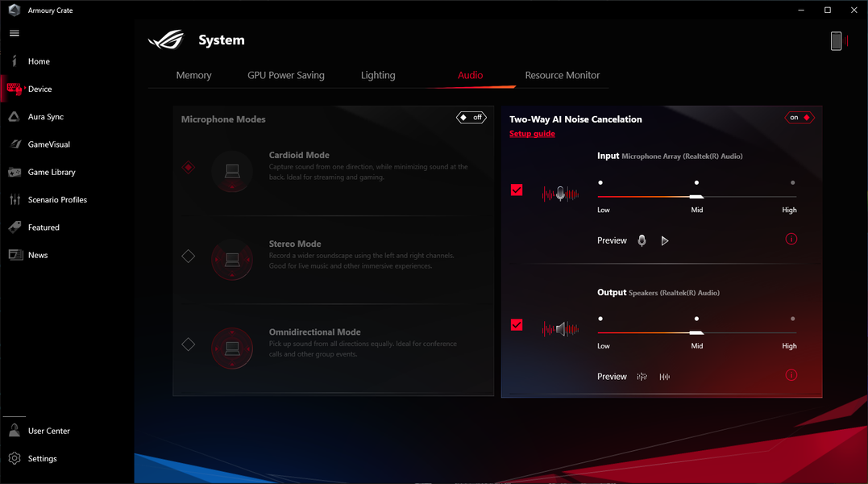Set the Output slider to High

(x=793, y=319)
